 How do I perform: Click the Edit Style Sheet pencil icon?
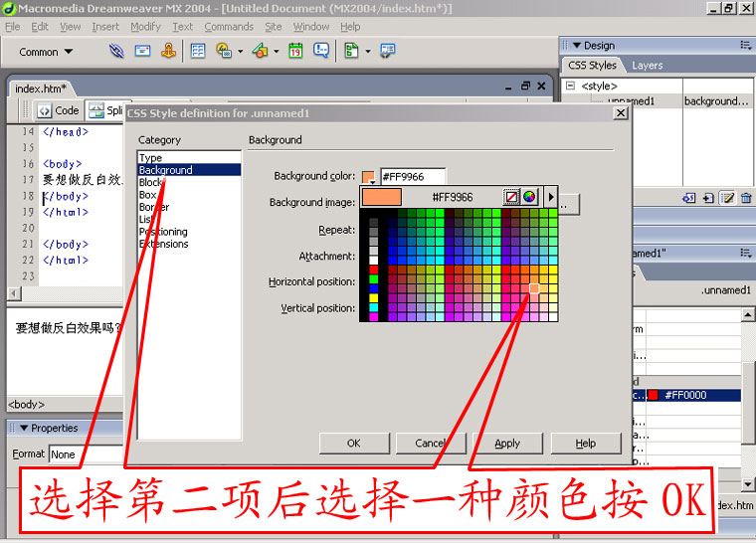727,198
